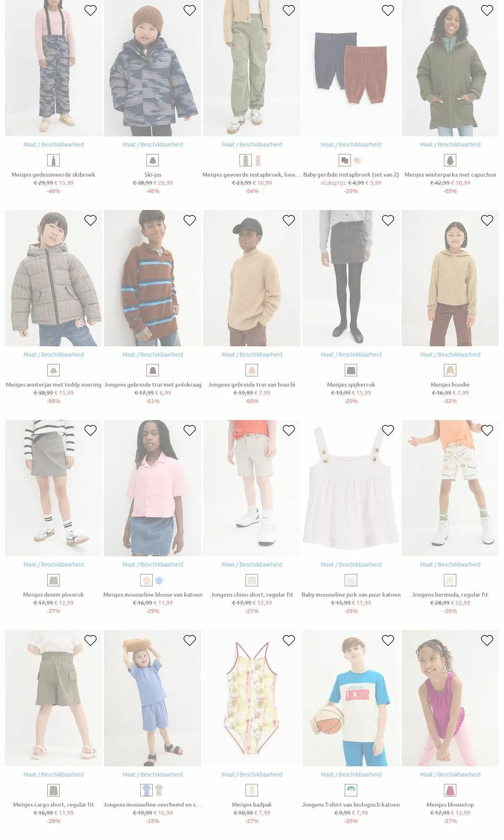Select beige swatch for Baby geribde instapbroek
Viewport: 504px width, 840px height.
point(357,161)
